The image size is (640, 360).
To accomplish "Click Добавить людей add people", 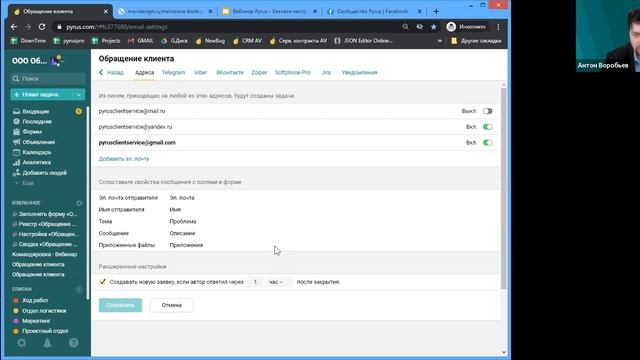I will (x=44, y=173).
